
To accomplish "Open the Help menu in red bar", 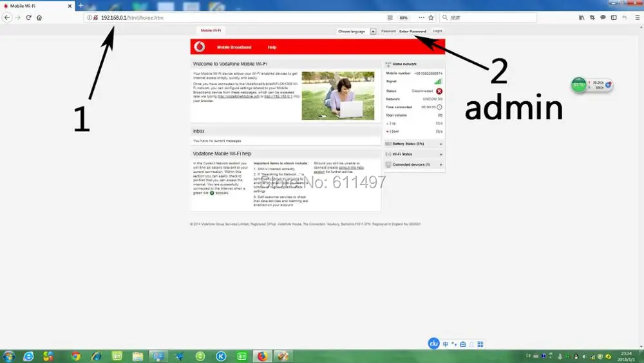I will (272, 47).
